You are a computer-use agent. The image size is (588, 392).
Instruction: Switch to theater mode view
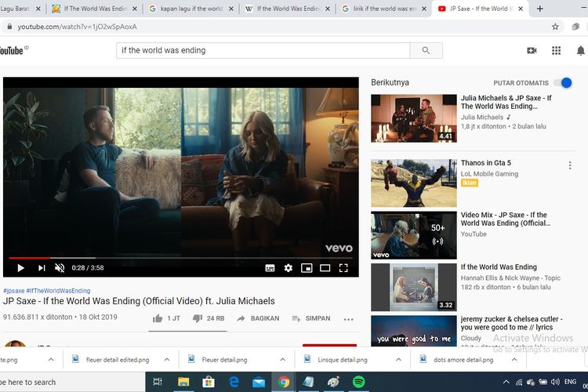point(325,268)
